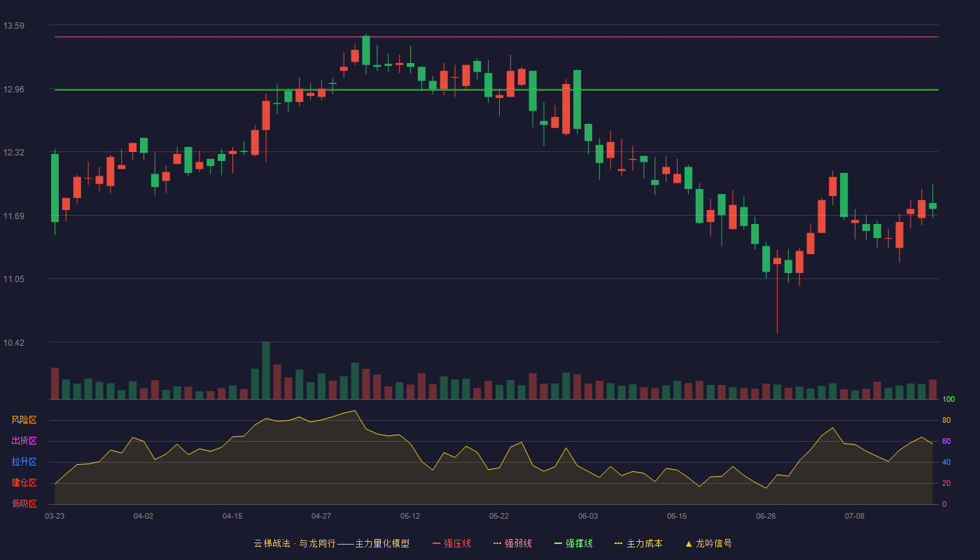This screenshot has width=980, height=560.
Task: Toggle the 龙吟信号 legend entry
Action: pyautogui.click(x=708, y=543)
